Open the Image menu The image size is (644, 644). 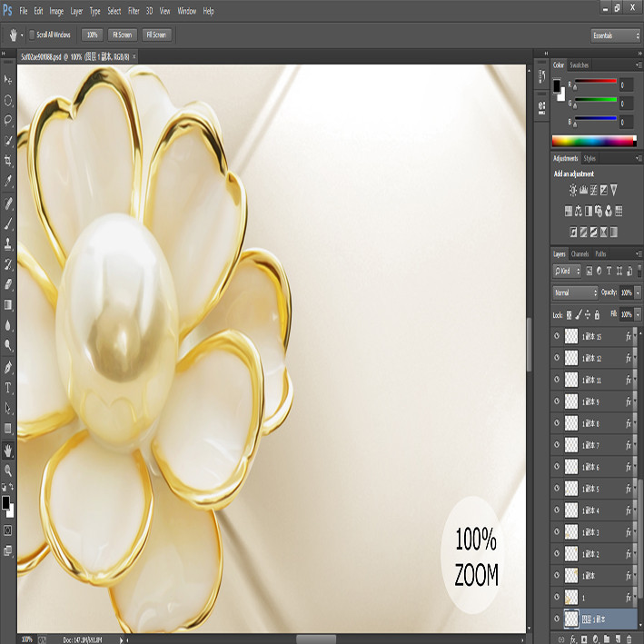(56, 11)
